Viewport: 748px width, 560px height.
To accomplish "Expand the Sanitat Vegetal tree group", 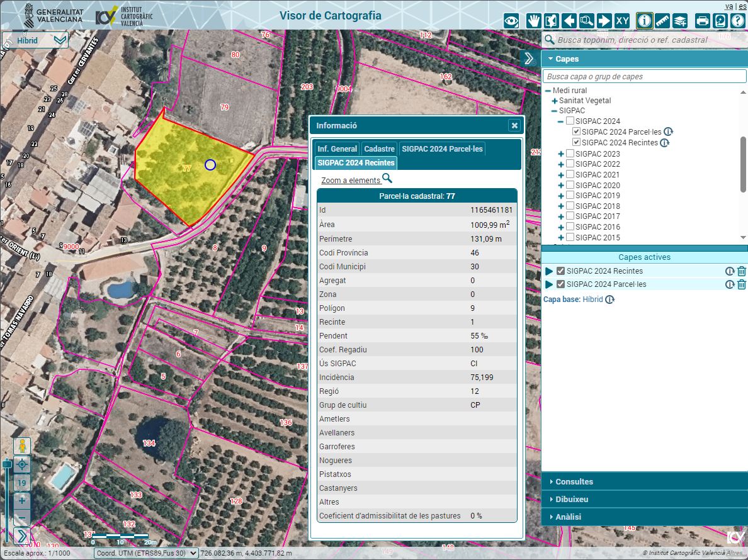I will (x=555, y=101).
